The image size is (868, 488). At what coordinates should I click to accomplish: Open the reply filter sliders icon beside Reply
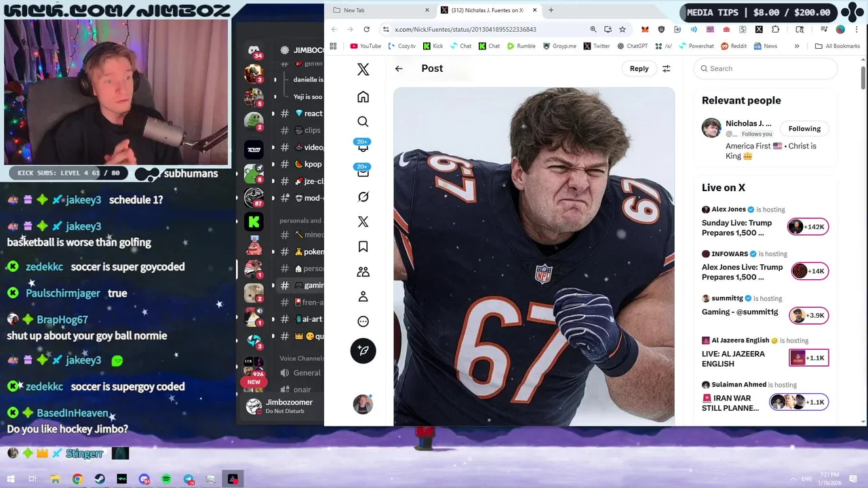click(666, 68)
